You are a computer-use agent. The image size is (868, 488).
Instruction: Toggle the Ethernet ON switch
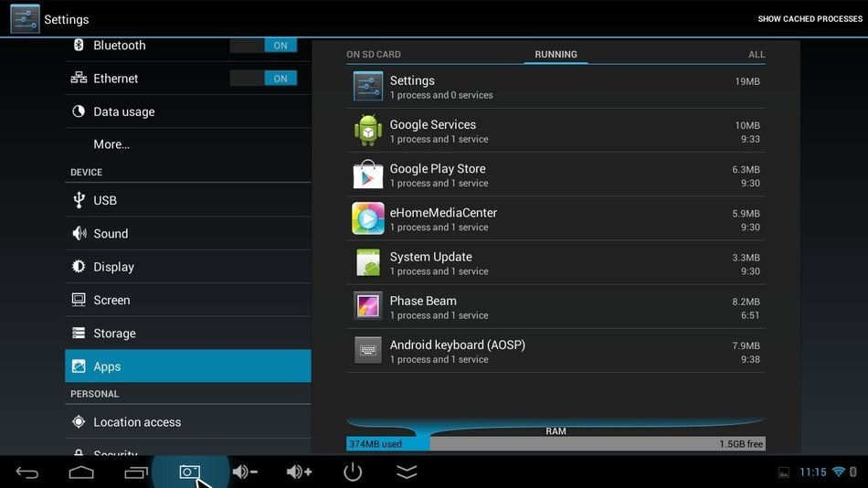263,78
